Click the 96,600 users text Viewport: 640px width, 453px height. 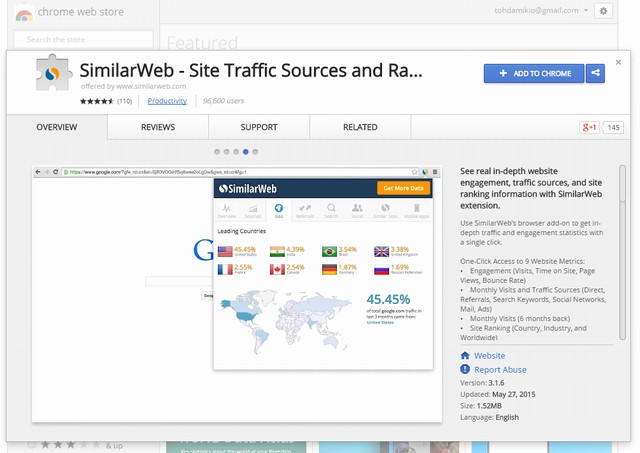point(223,101)
